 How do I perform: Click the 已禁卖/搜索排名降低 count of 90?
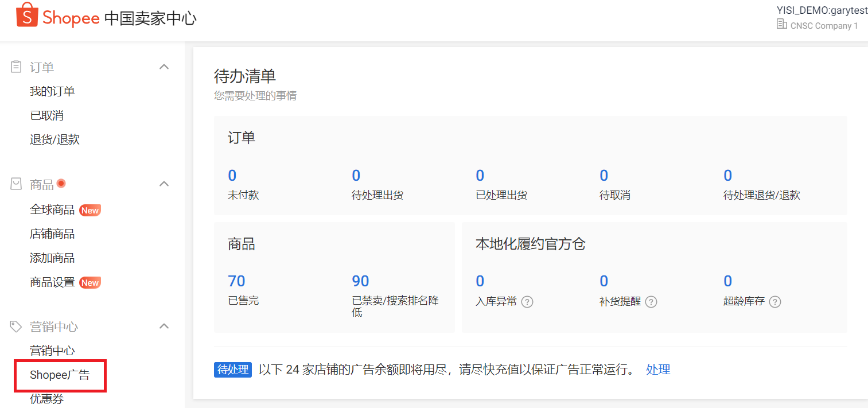360,281
